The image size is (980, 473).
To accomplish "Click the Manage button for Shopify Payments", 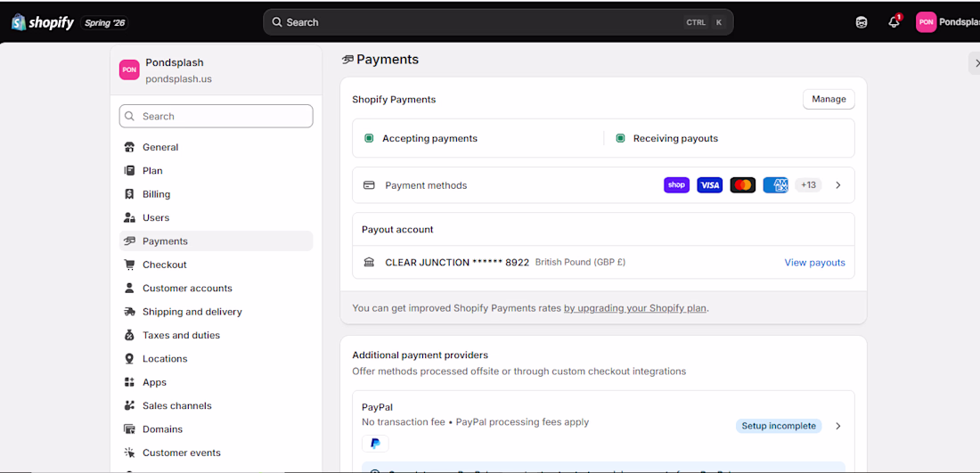I will click(829, 100).
